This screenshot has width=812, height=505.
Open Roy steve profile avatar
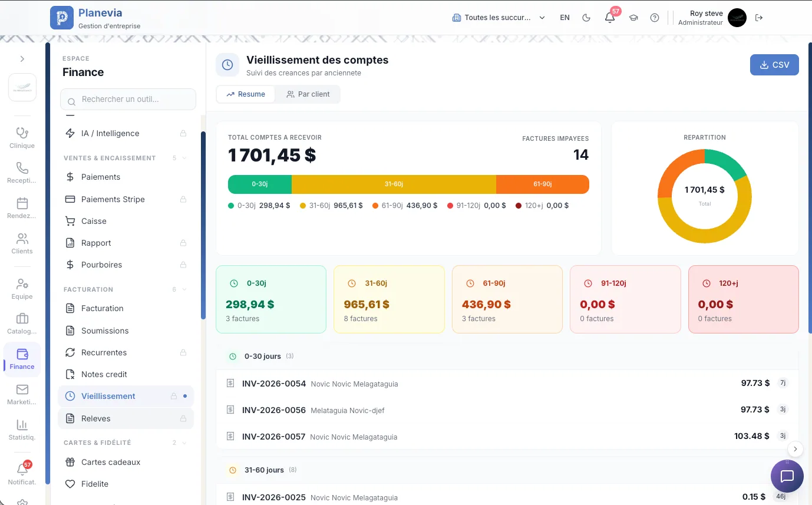[737, 18]
